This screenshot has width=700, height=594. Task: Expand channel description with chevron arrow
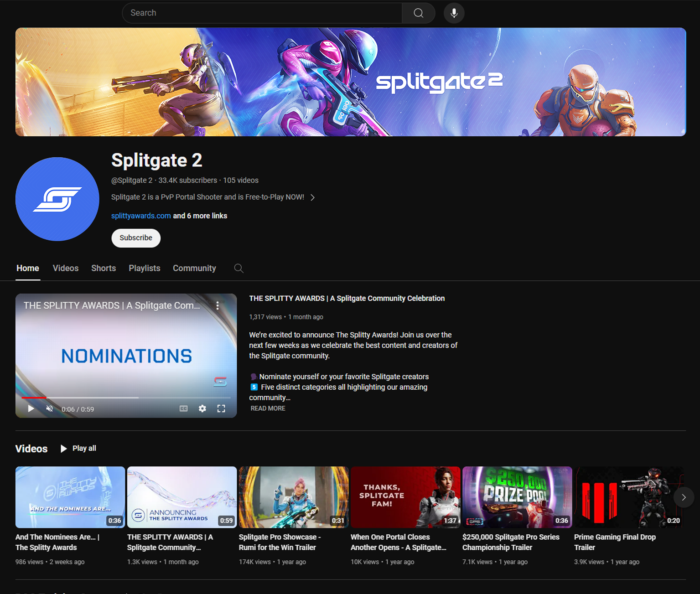(312, 197)
